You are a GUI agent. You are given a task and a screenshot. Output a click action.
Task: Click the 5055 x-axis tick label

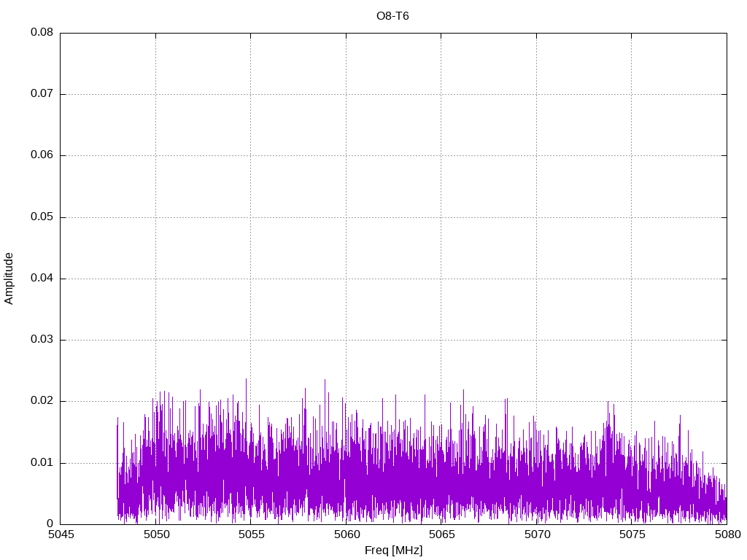point(251,535)
